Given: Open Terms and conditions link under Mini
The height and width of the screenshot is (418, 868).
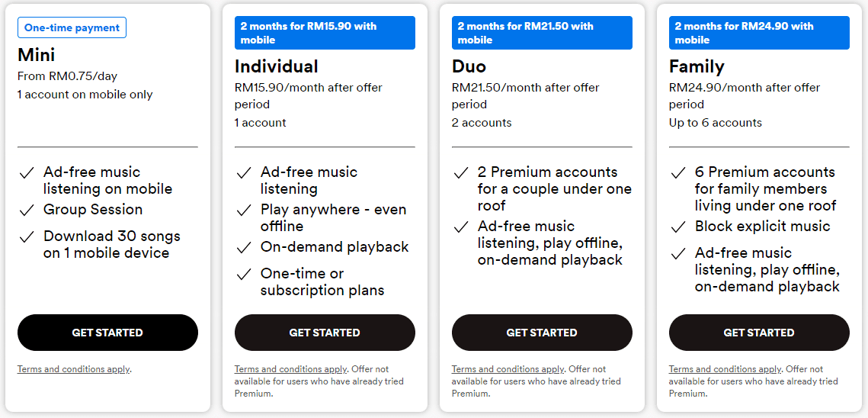Looking at the screenshot, I should tap(73, 369).
